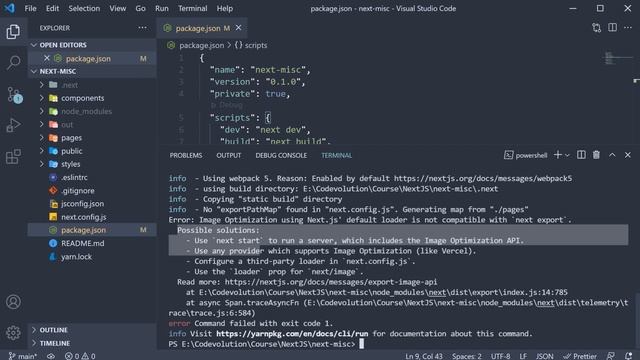This screenshot has height=360, width=640.
Task: Click the Explorer more actions ellipsis
Action: tap(142, 28)
